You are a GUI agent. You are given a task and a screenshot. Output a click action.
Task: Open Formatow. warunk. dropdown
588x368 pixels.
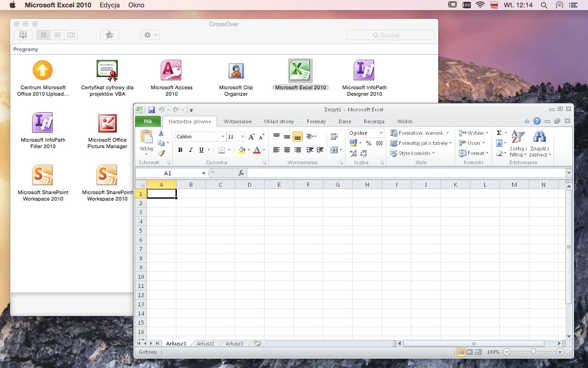click(420, 133)
